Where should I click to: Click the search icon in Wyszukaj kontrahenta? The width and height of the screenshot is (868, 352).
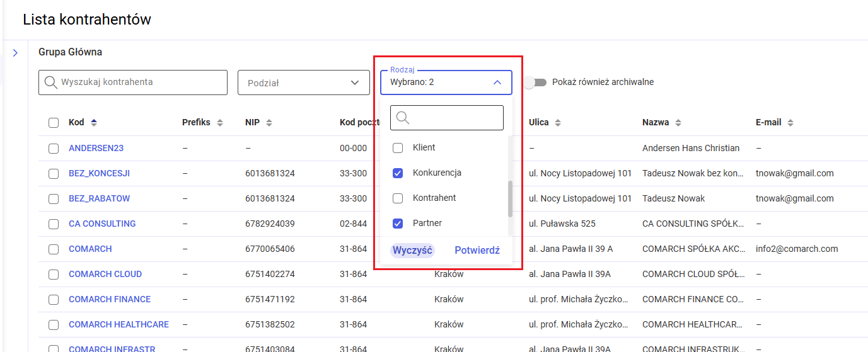pos(51,82)
